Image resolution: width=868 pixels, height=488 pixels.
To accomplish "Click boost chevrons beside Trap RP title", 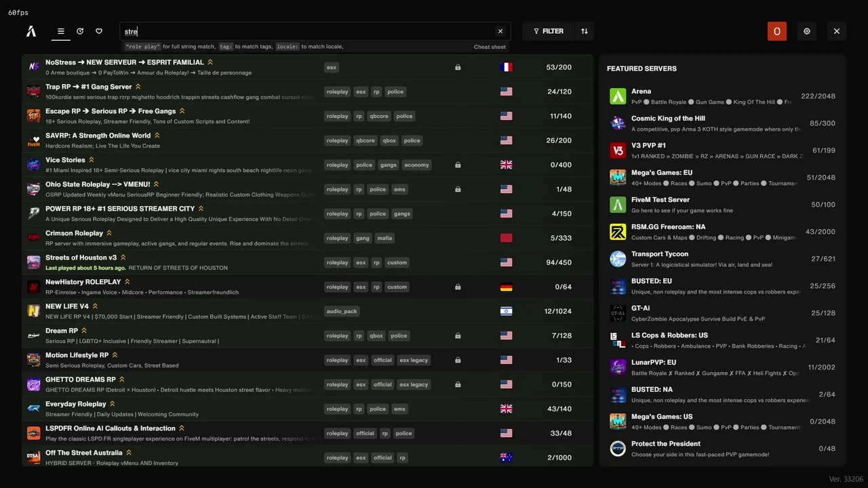I will 138,87.
